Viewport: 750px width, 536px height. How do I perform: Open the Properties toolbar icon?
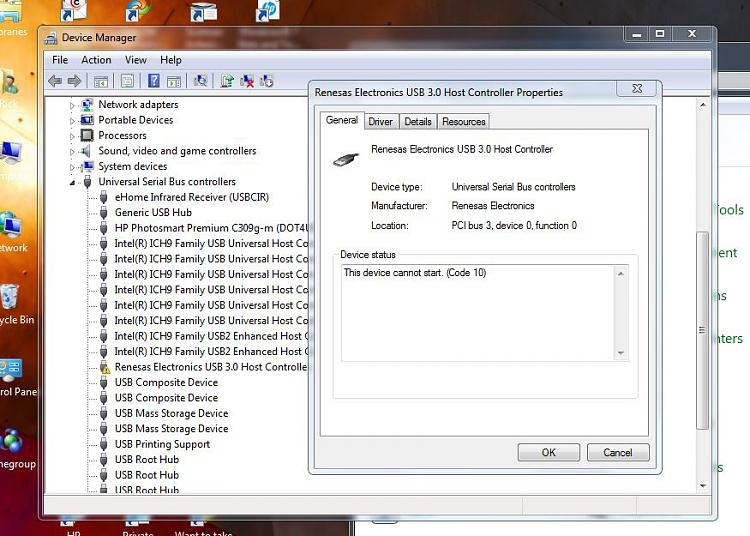tap(127, 81)
